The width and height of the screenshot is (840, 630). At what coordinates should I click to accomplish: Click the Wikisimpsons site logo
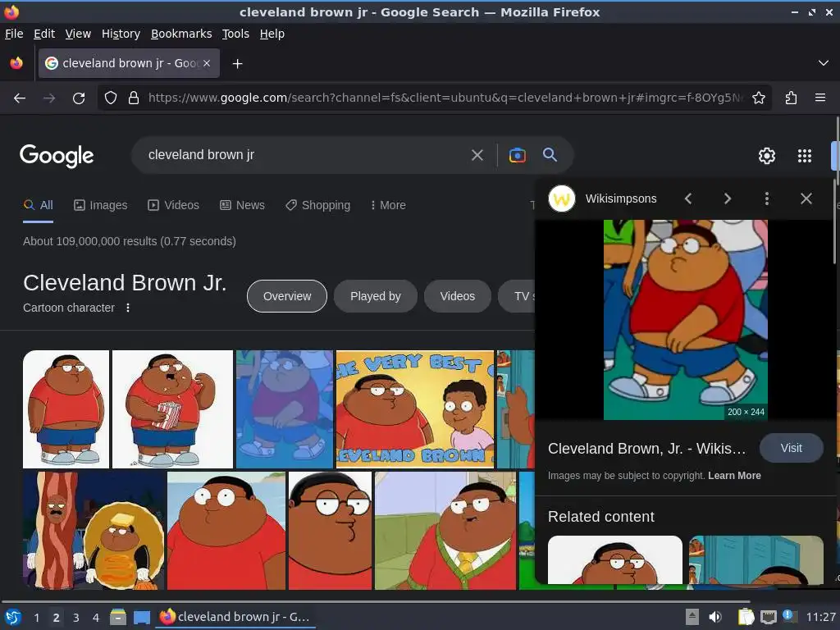coord(561,199)
